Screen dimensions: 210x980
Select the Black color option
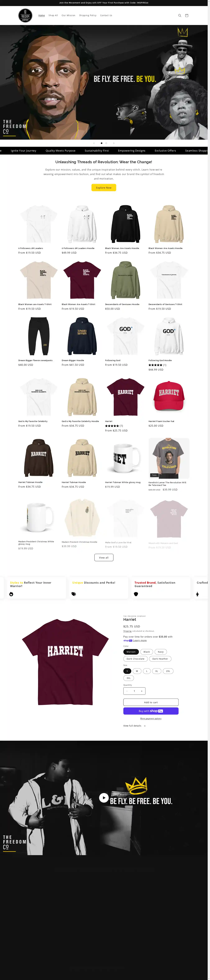tap(146, 652)
